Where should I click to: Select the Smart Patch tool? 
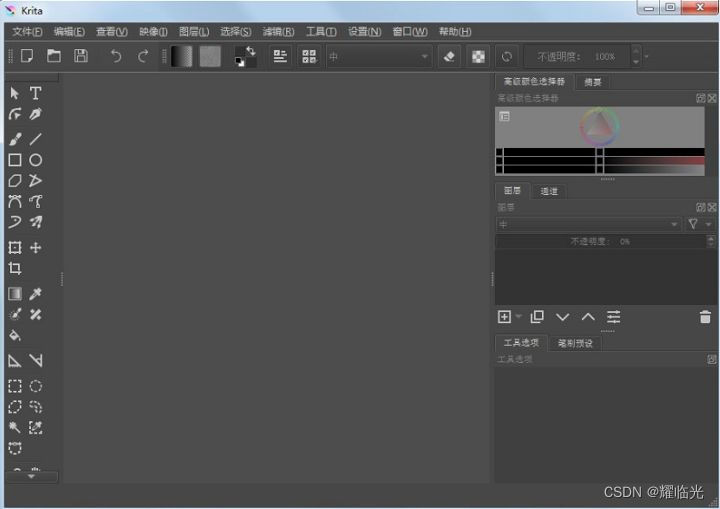35,314
